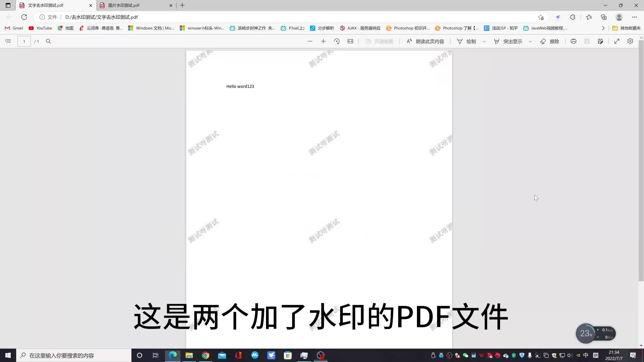Open the 地图 bookmark

pyautogui.click(x=66, y=28)
